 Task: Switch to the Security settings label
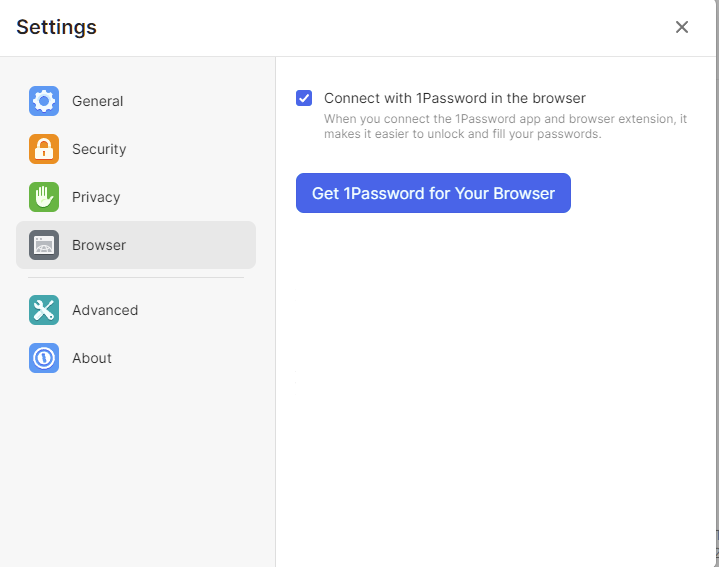point(99,149)
